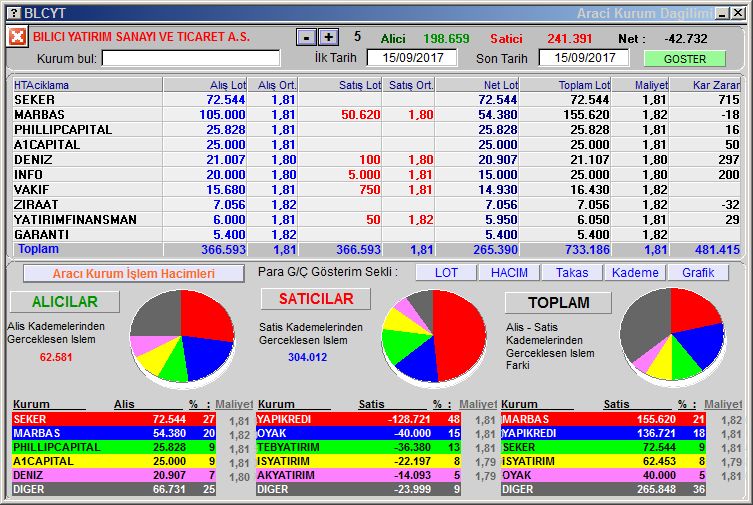Click the Toplam summary row label
The image size is (753, 505).
point(38,249)
